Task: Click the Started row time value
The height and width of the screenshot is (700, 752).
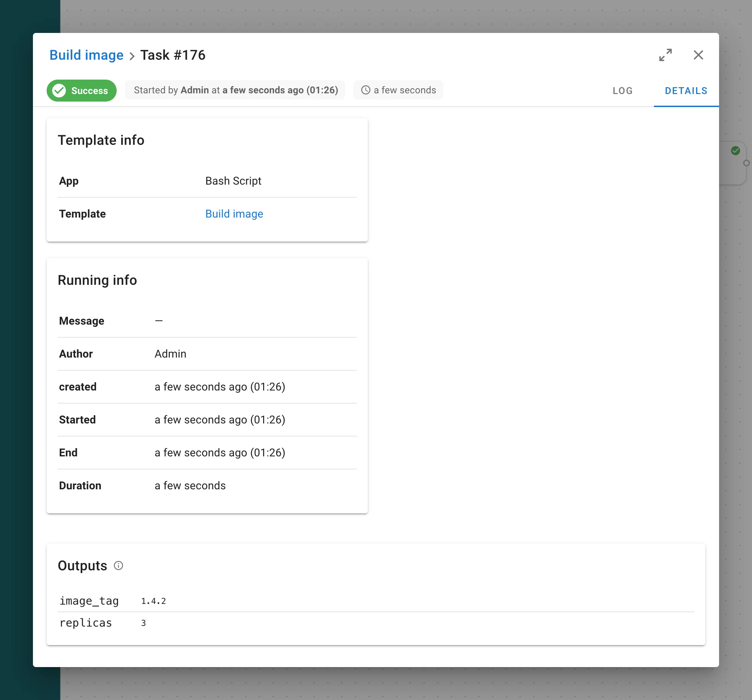Action: 220,420
